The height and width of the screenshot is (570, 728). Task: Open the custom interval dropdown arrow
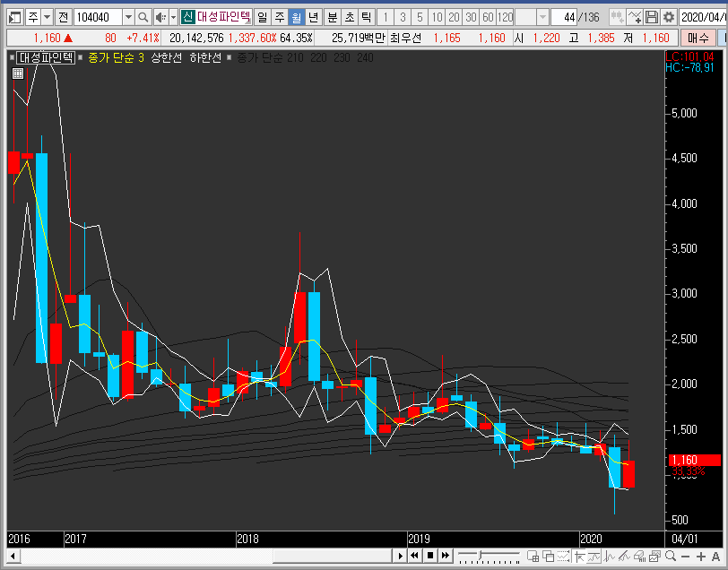point(542,18)
